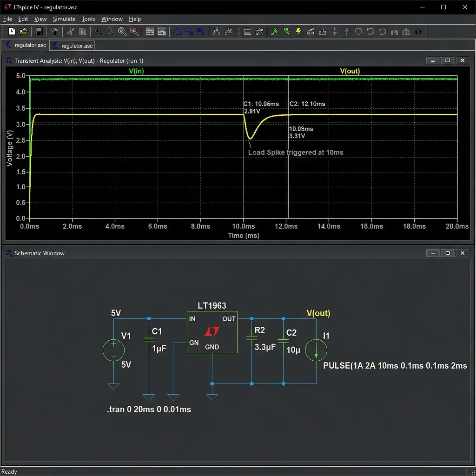Open the Simulate menu
This screenshot has height=476, width=476.
pyautogui.click(x=64, y=19)
